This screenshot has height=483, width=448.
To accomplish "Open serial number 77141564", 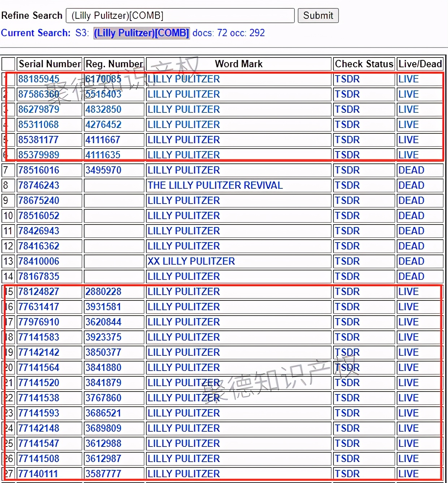I will point(39,367).
